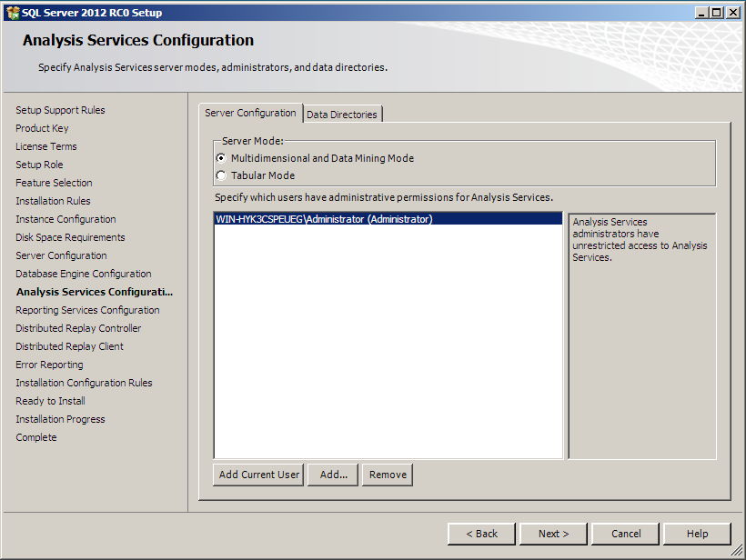
Task: Close the SQL Server Setup window
Action: coord(733,13)
